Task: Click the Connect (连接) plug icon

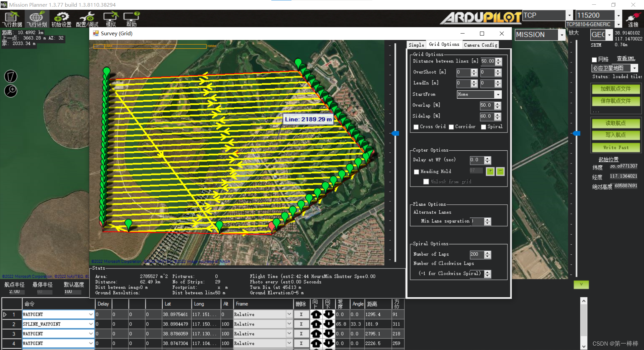Action: coord(633,19)
